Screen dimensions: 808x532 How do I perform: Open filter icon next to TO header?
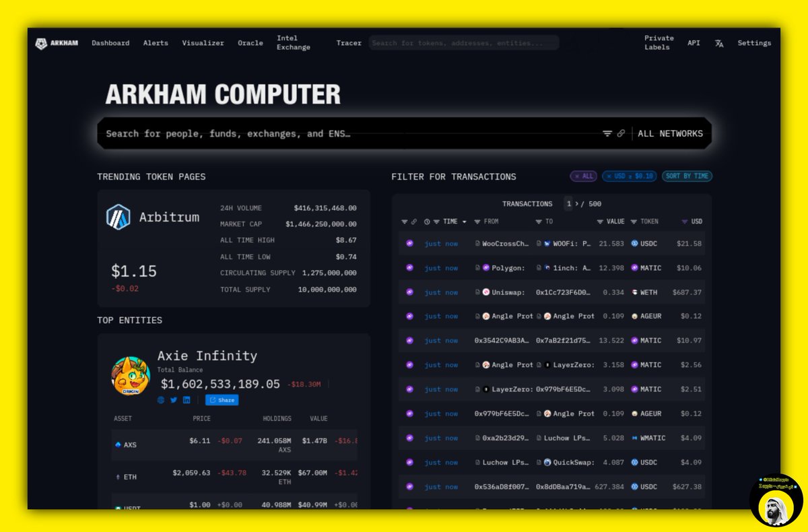pyautogui.click(x=539, y=222)
